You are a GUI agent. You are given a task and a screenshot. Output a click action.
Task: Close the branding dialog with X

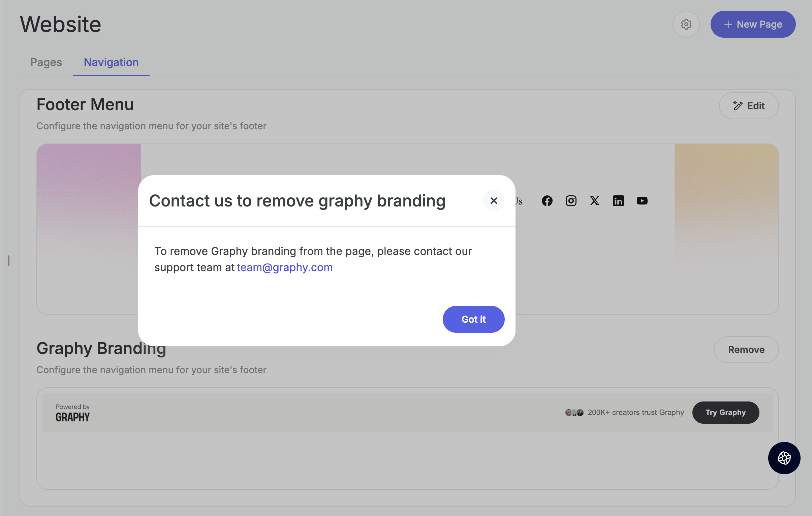point(493,201)
